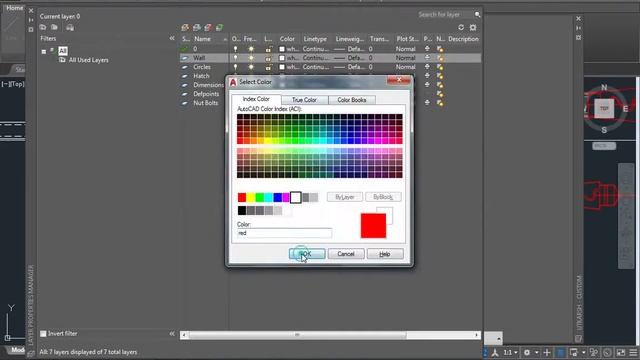Toggle Lock for layer 0
This screenshot has width=640, height=360.
tap(268, 49)
